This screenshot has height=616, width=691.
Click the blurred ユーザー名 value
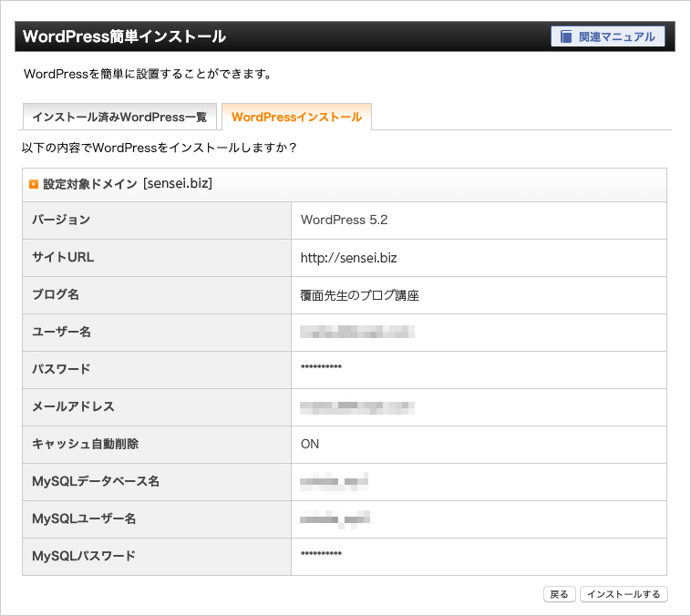coord(357,332)
